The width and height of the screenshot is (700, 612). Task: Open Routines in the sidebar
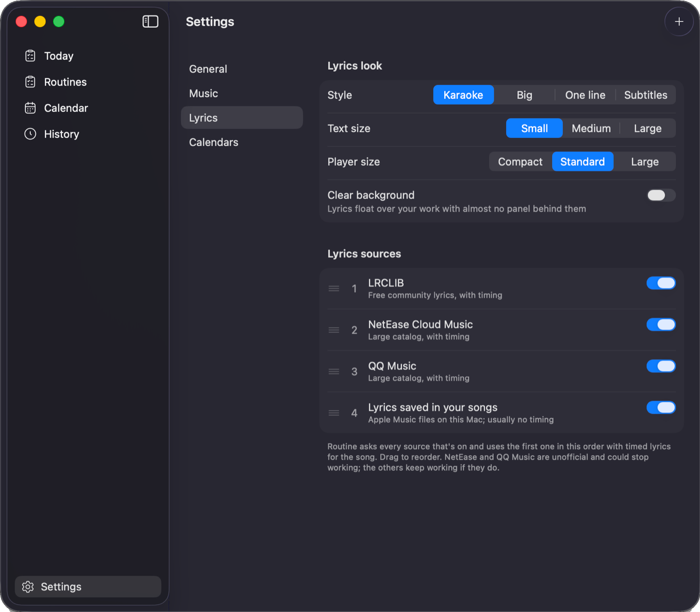tap(88, 82)
